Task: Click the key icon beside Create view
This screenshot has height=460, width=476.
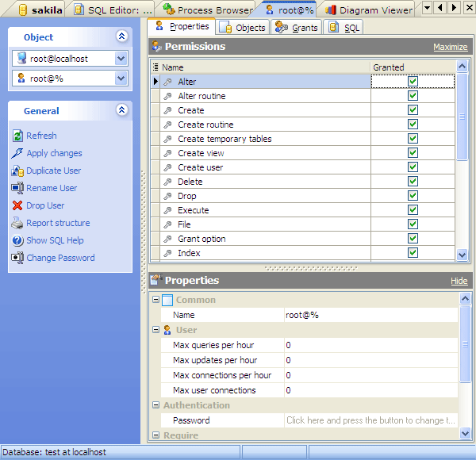Action: coord(167,153)
